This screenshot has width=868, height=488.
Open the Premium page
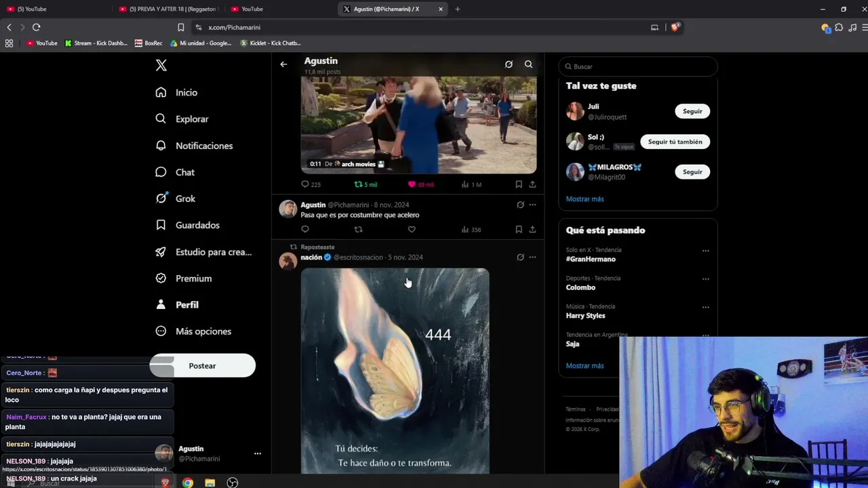183,279
